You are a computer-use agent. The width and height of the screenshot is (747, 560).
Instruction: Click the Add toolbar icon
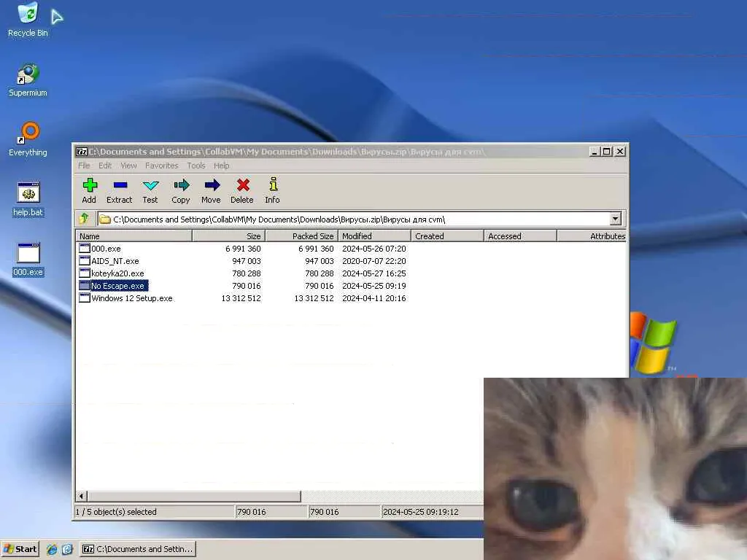[90, 185]
